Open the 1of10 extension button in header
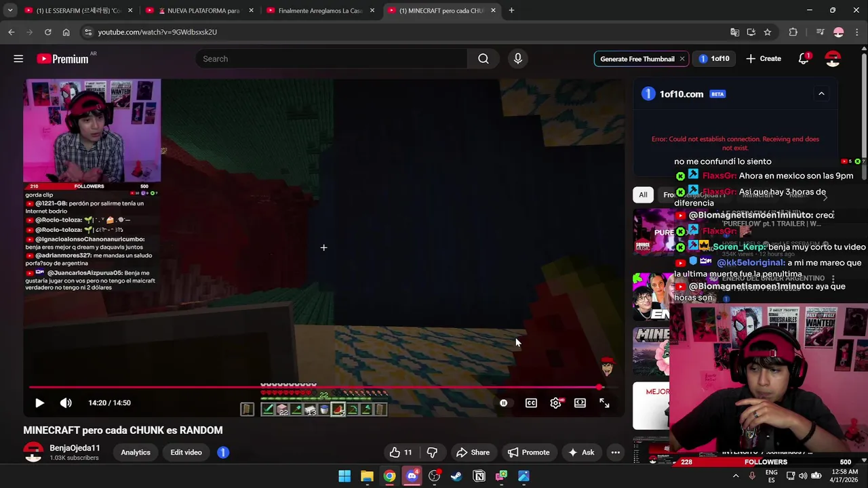This screenshot has width=868, height=488. (714, 59)
